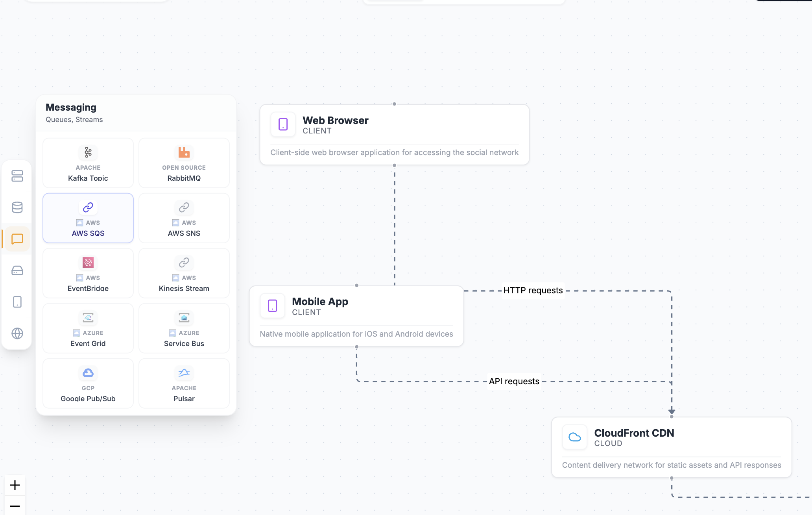The image size is (812, 515).
Task: Open the client device sidebar icon
Action: [17, 302]
